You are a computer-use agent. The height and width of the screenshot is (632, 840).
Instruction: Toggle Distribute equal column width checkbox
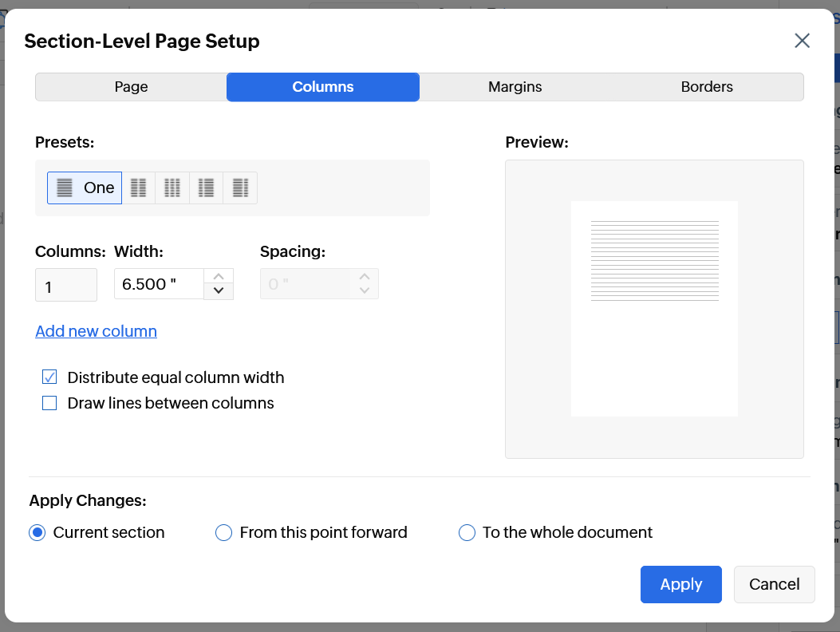point(49,377)
